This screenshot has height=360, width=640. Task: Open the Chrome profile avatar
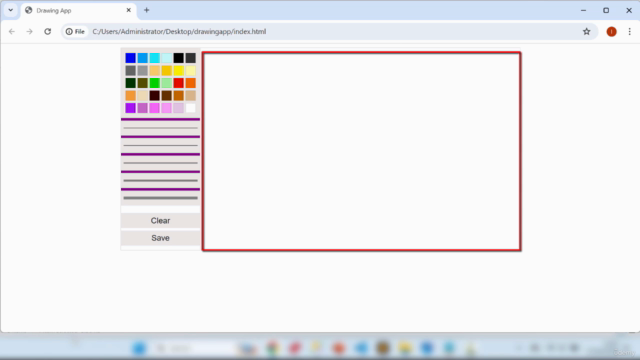[x=611, y=31]
